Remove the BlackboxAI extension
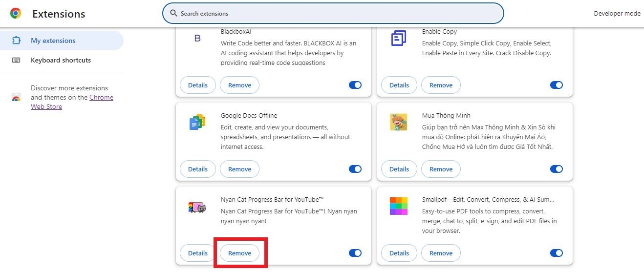Image resolution: width=644 pixels, height=272 pixels. coord(239,85)
